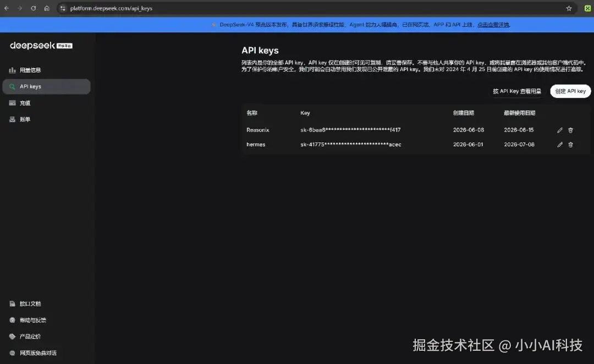Click the 创建 API key button
Viewport: 594px width, 364px height.
[x=570, y=91]
